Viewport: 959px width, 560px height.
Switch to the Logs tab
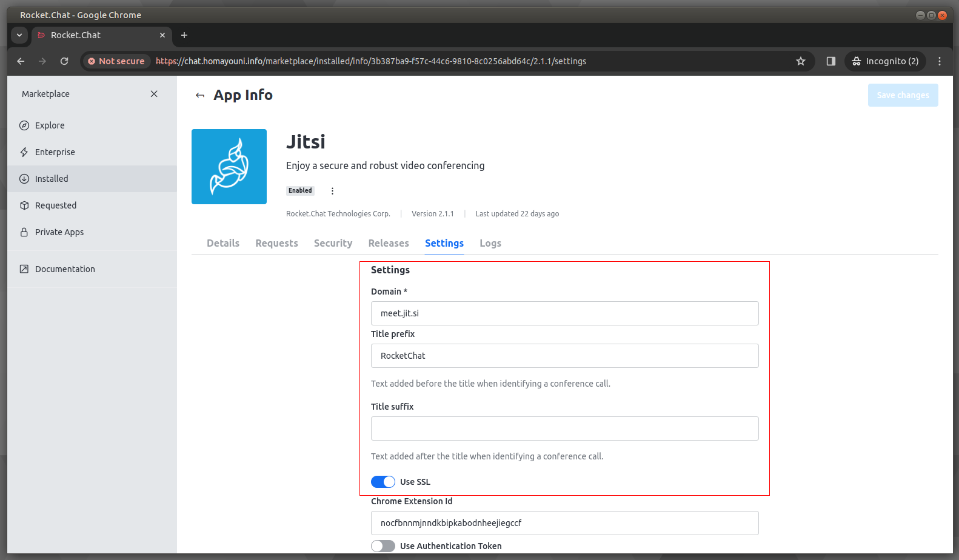coord(490,243)
